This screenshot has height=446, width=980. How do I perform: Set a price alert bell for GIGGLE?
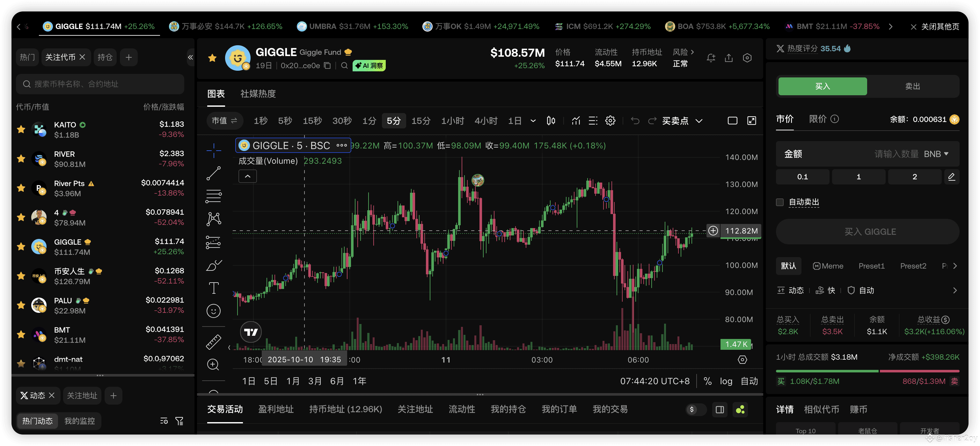711,58
